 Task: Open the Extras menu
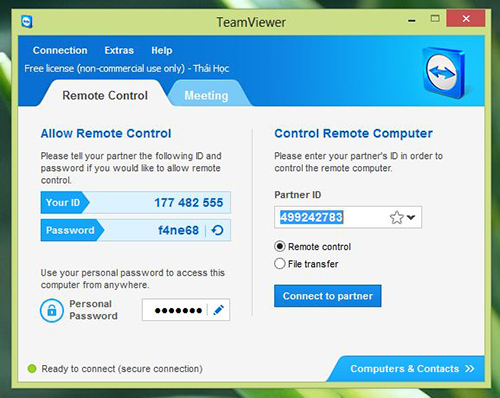(x=119, y=50)
